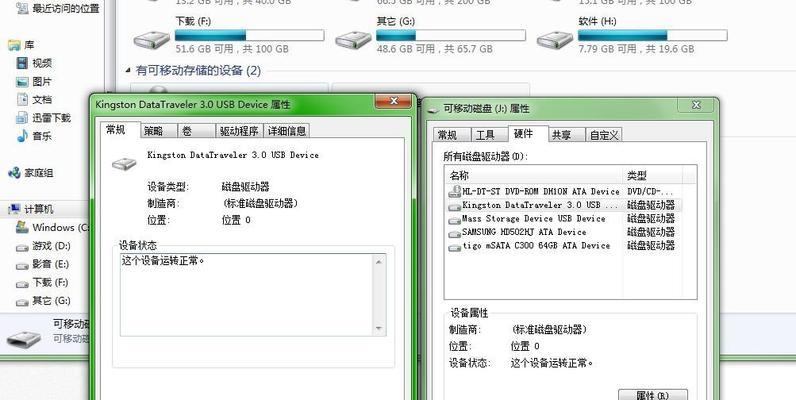
Task: Click the 家庭组 homegroup icon
Action: (x=14, y=173)
